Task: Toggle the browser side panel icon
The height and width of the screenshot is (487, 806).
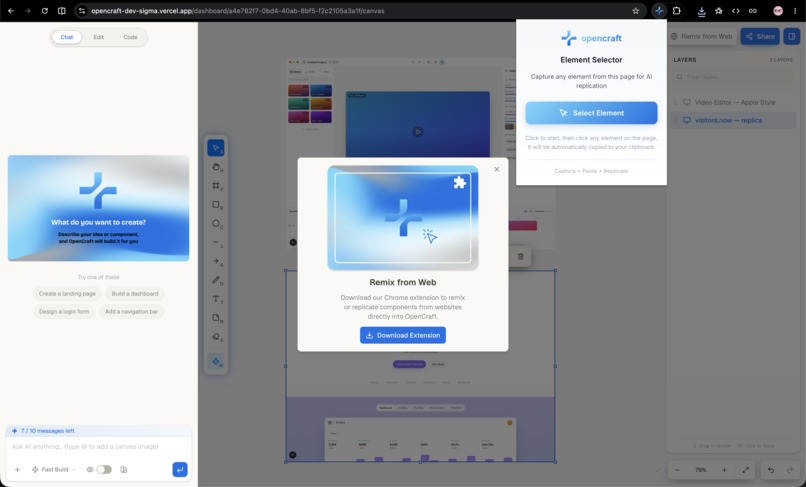Action: tap(62, 11)
